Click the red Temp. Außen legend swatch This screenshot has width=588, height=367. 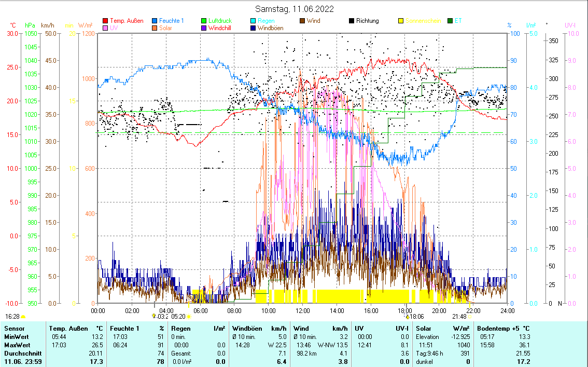coord(105,21)
